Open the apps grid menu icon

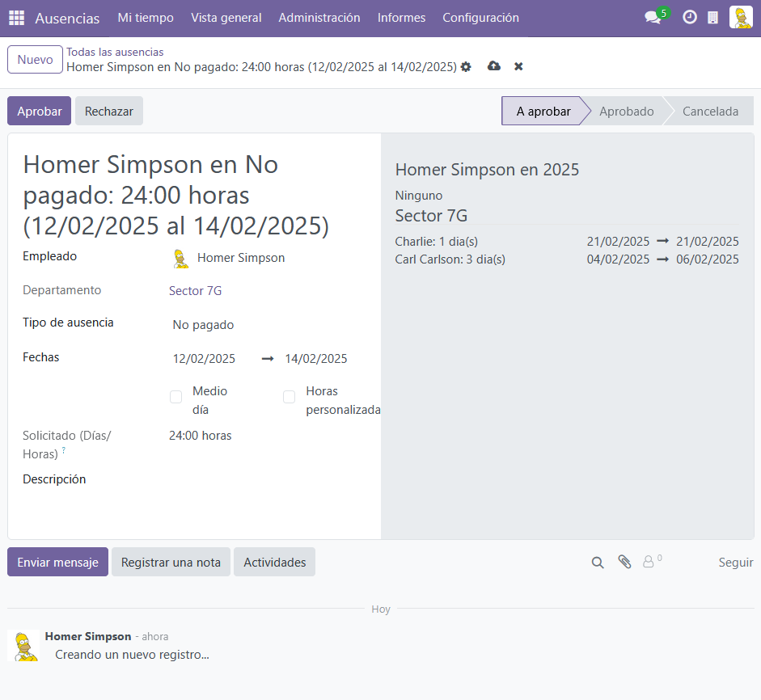coord(16,18)
